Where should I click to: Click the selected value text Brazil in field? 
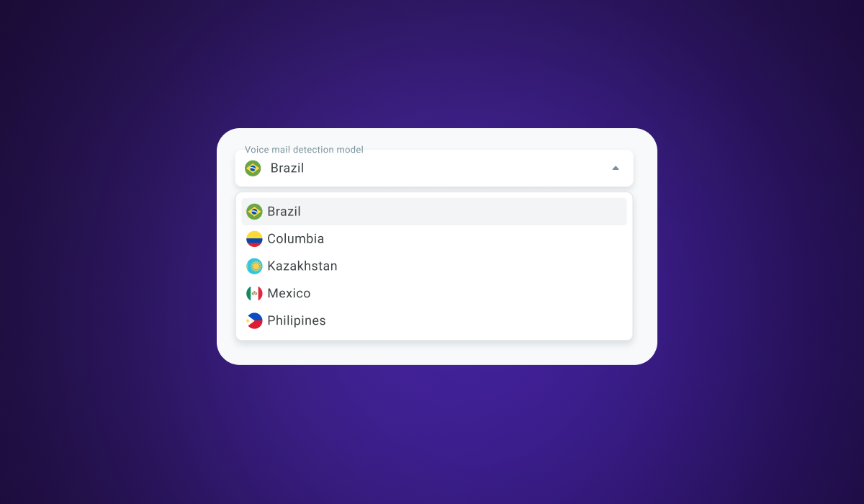click(x=287, y=168)
